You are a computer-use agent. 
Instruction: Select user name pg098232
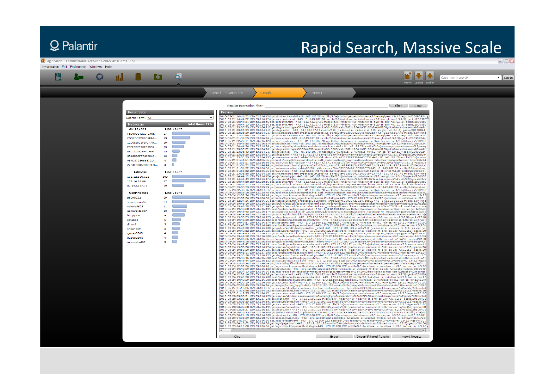(134, 198)
